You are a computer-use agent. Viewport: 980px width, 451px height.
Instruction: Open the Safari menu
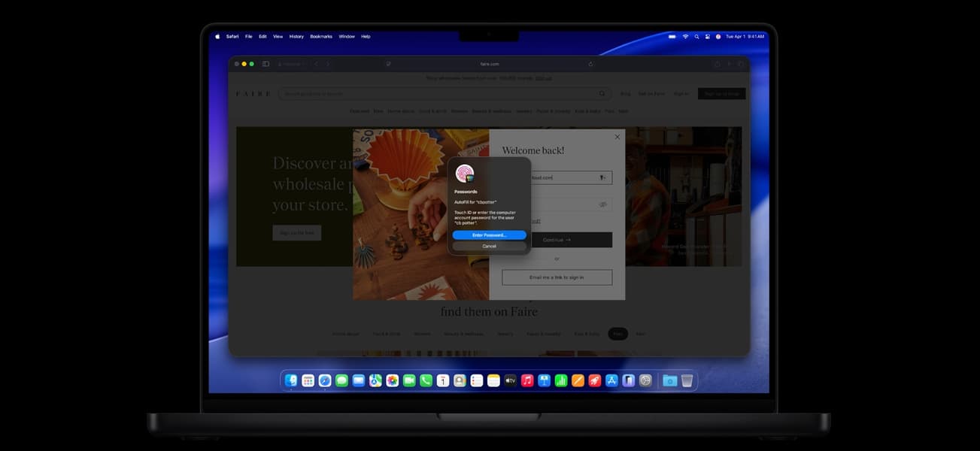pos(232,36)
